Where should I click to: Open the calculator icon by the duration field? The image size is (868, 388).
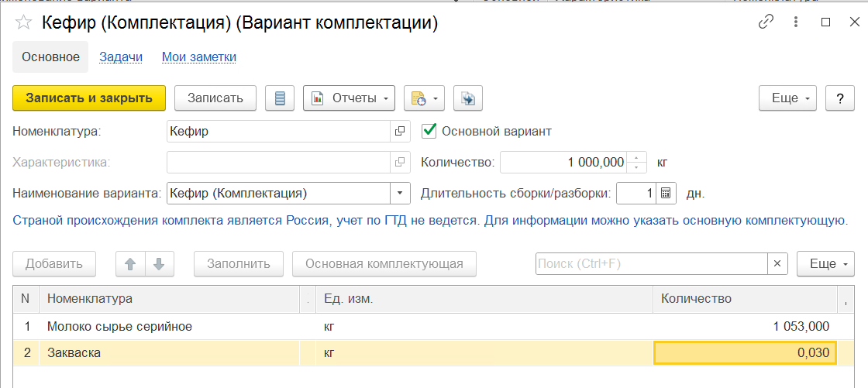click(x=666, y=193)
